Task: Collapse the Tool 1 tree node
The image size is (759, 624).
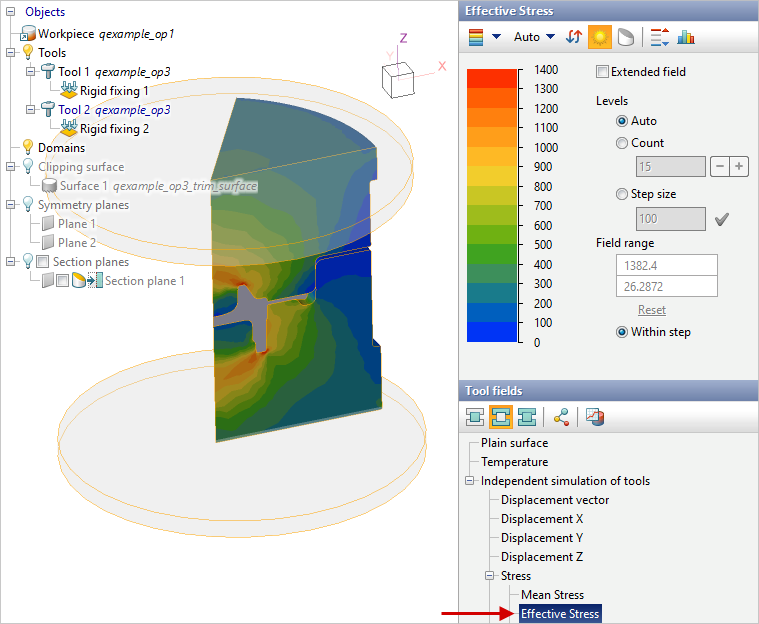Action: click(x=32, y=72)
